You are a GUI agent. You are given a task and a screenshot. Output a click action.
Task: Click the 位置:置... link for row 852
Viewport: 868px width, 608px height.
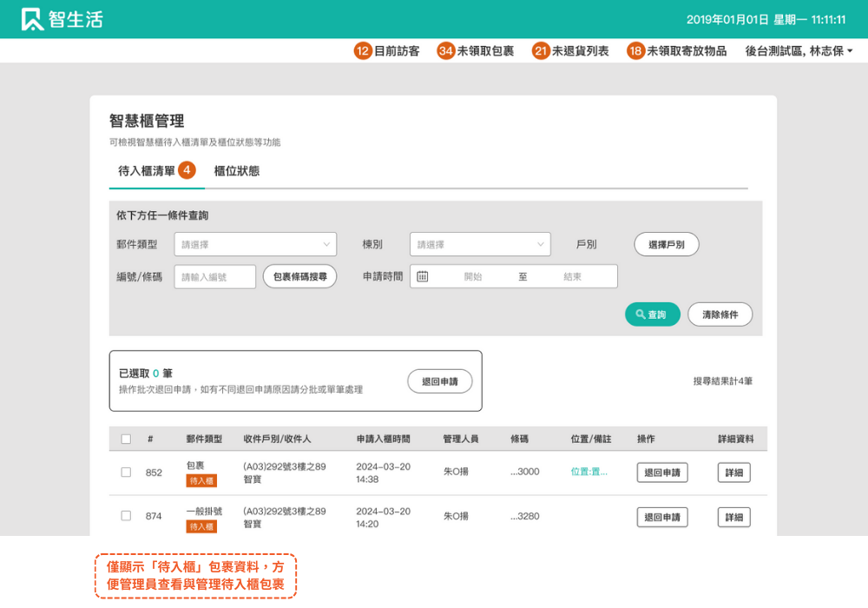pos(589,473)
